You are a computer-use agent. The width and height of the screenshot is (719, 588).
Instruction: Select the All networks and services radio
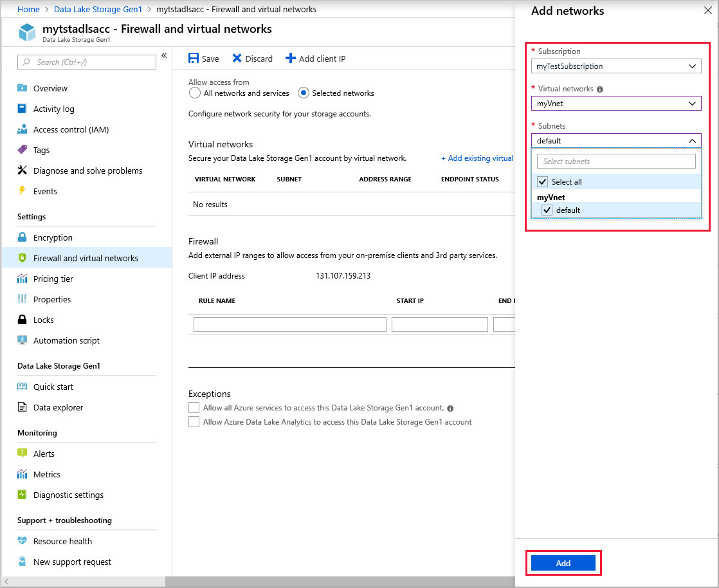point(195,93)
